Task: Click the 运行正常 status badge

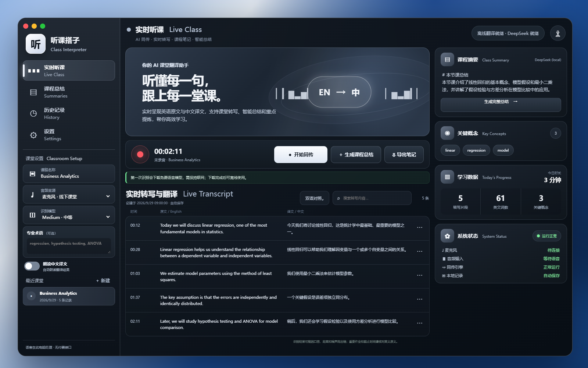Action: tap(546, 236)
